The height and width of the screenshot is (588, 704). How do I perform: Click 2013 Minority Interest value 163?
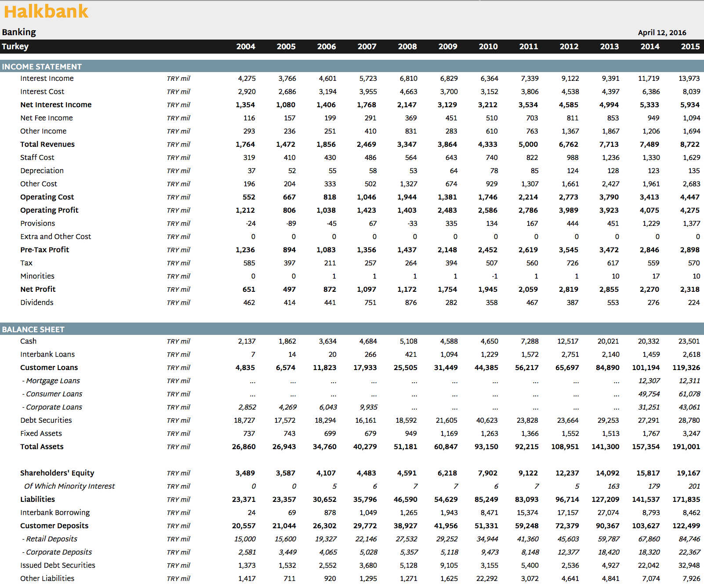(613, 486)
